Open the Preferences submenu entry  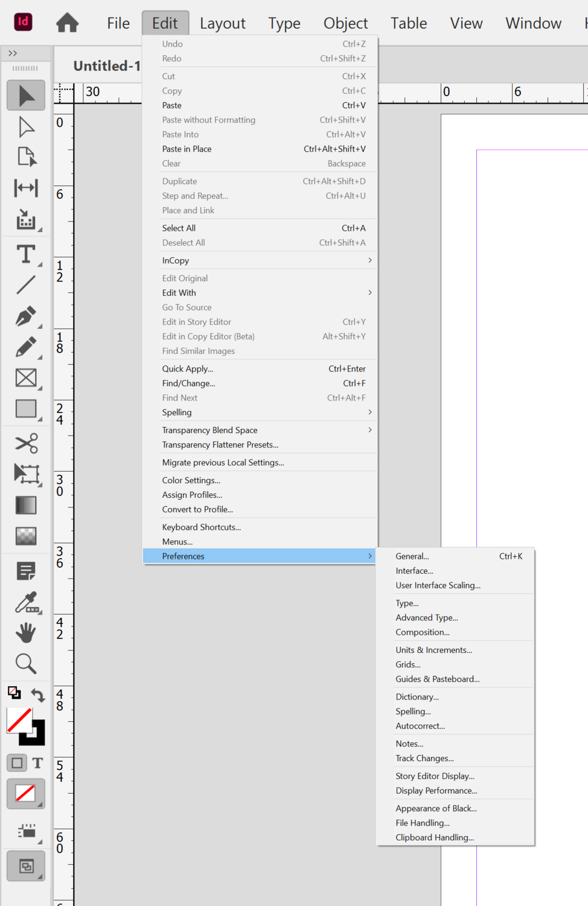[x=260, y=556]
